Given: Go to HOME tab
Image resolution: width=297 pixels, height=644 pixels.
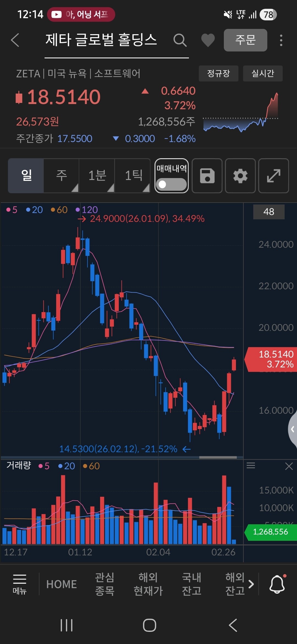Looking at the screenshot, I should pyautogui.click(x=61, y=584).
